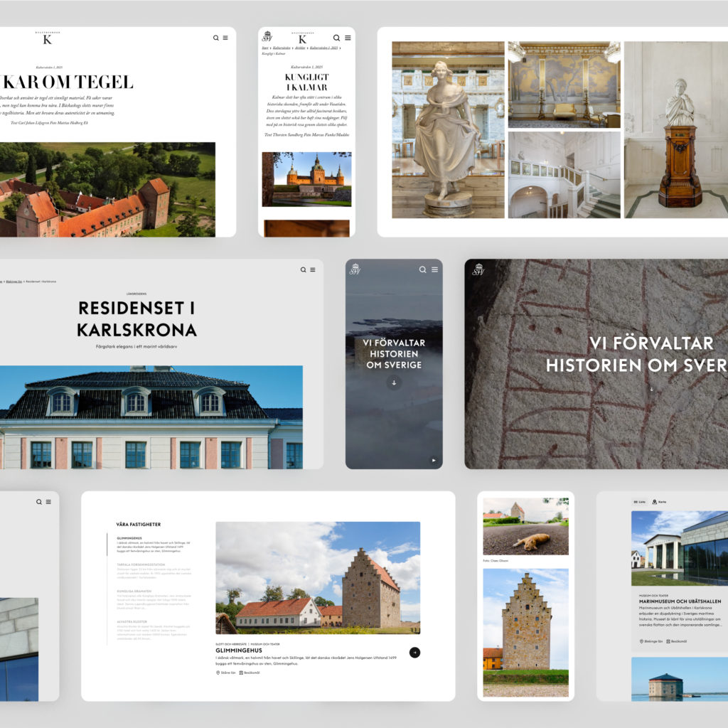Image resolution: width=728 pixels, height=728 pixels.
Task: Click the 'RESIDENSET I KARLSKRONA' page heading
Action: [137, 319]
